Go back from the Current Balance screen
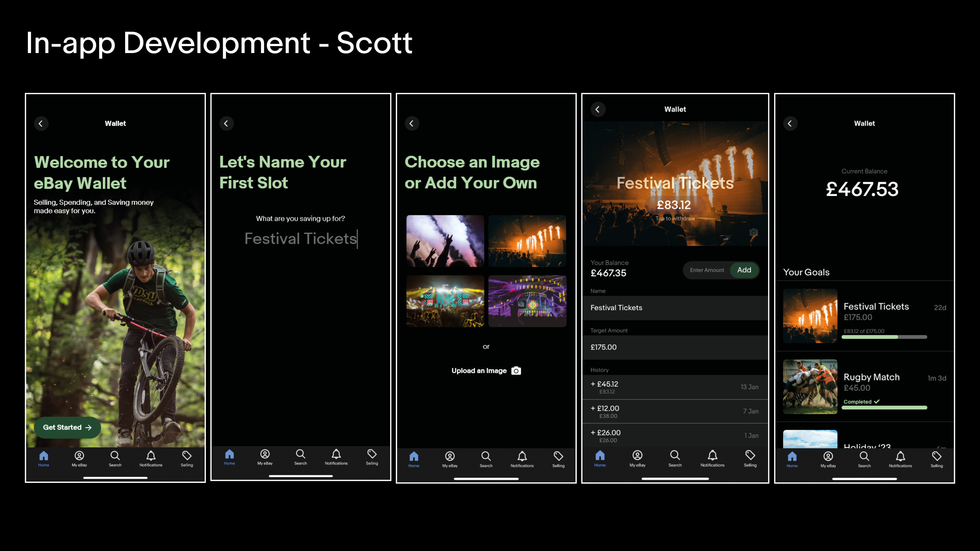 [790, 123]
